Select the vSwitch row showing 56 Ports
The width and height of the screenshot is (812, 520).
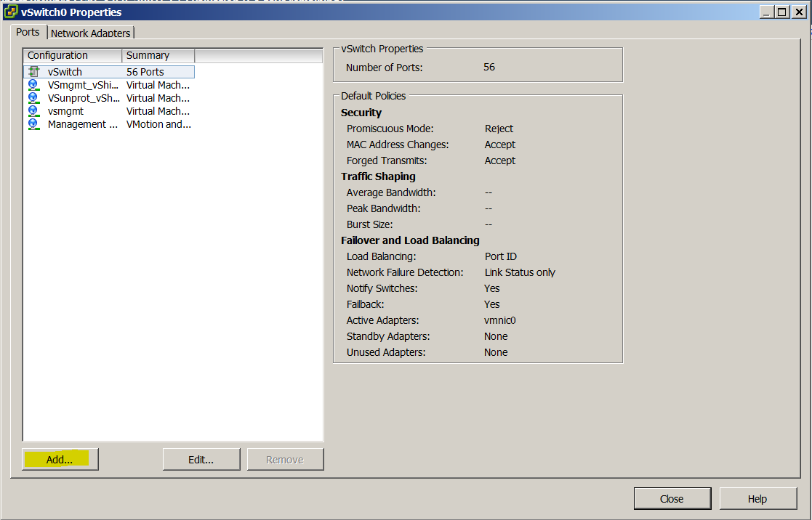click(x=109, y=72)
